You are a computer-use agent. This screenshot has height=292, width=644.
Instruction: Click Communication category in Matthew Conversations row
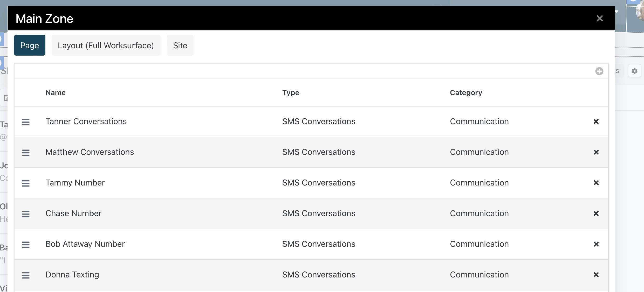[479, 152]
